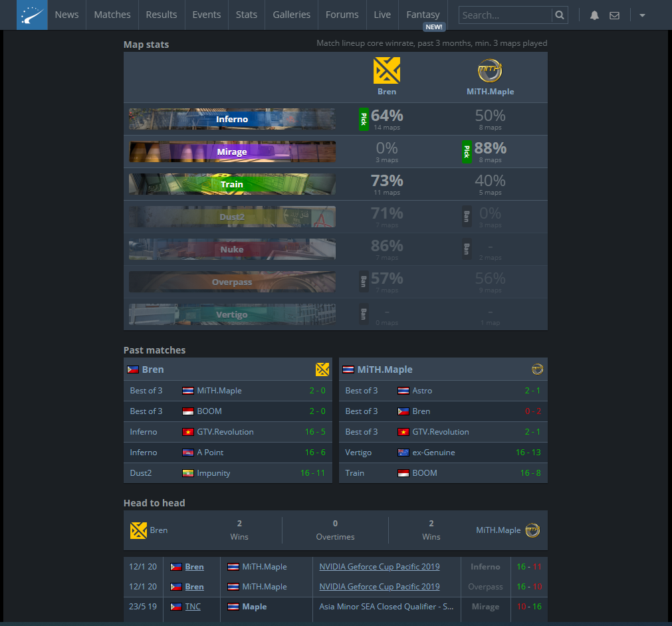Click the search magnifier icon
This screenshot has width=672, height=626.
pos(559,15)
